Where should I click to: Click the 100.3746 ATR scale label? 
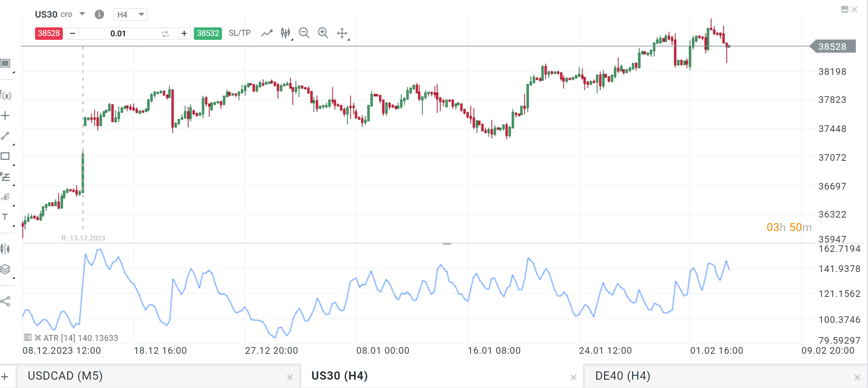coord(840,319)
